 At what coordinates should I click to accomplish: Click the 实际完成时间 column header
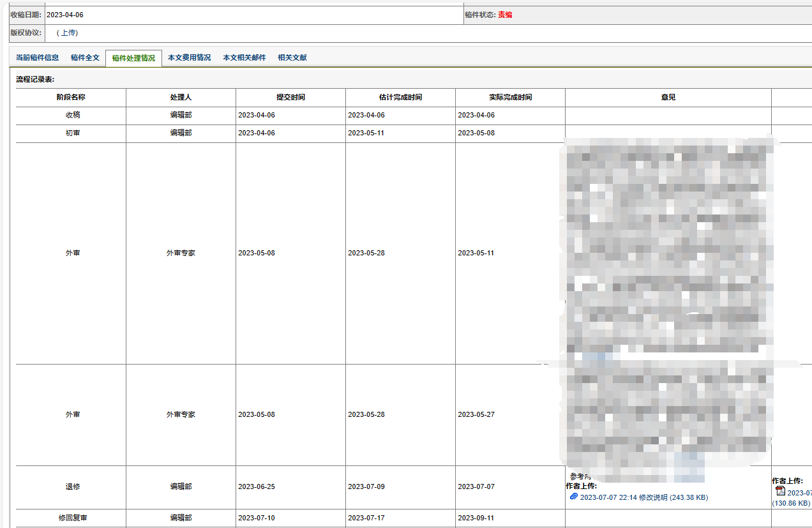click(x=510, y=98)
